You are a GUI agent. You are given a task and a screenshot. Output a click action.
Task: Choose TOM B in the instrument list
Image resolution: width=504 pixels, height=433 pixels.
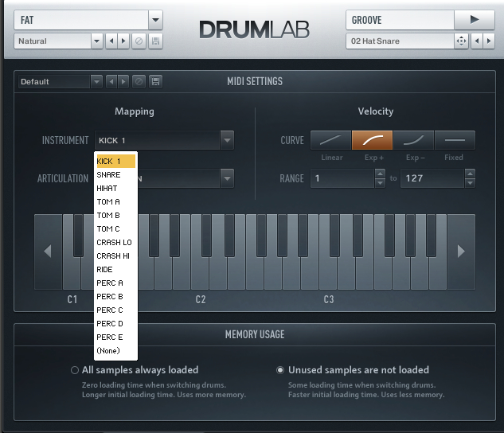(x=115, y=215)
